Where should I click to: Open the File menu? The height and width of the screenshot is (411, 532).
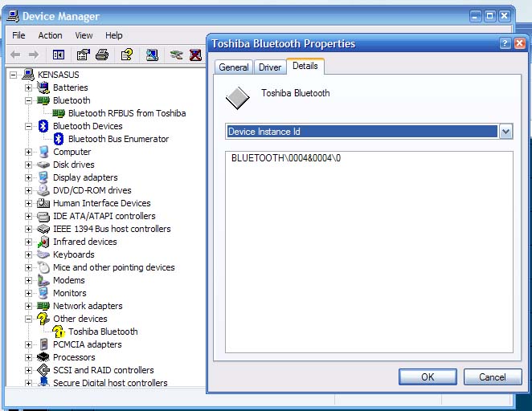pyautogui.click(x=18, y=35)
